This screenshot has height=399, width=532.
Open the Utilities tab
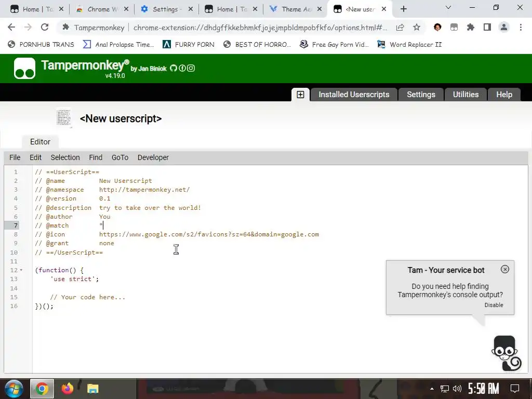[465, 95]
